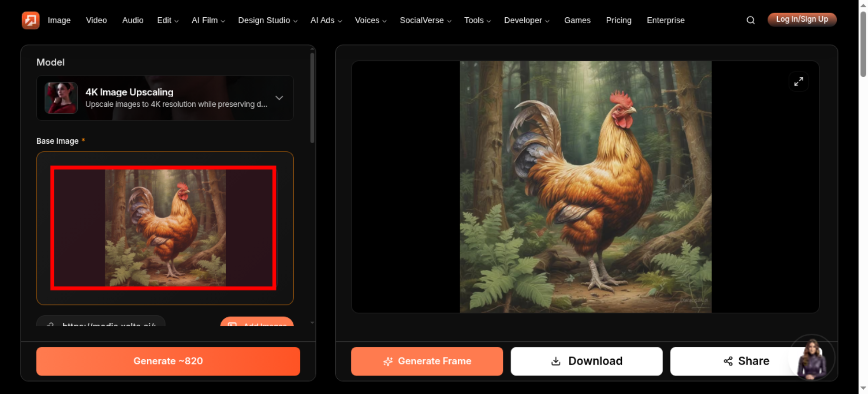The width and height of the screenshot is (868, 394).
Task: Click the Share button
Action: pyautogui.click(x=746, y=361)
